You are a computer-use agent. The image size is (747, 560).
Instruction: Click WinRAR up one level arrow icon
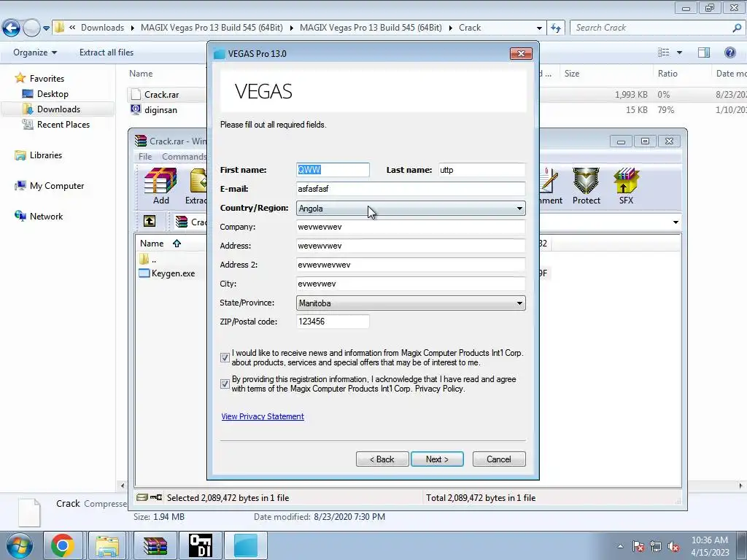coord(150,221)
